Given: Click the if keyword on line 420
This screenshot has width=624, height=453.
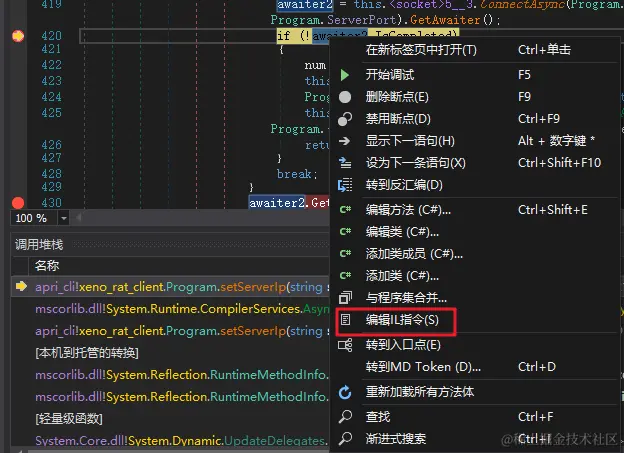Looking at the screenshot, I should 283,36.
